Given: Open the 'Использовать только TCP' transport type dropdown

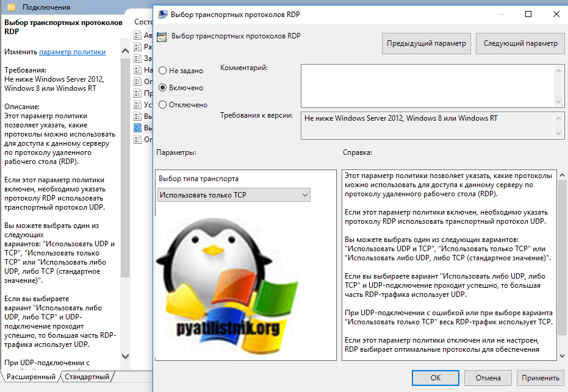Looking at the screenshot, I should 234,194.
